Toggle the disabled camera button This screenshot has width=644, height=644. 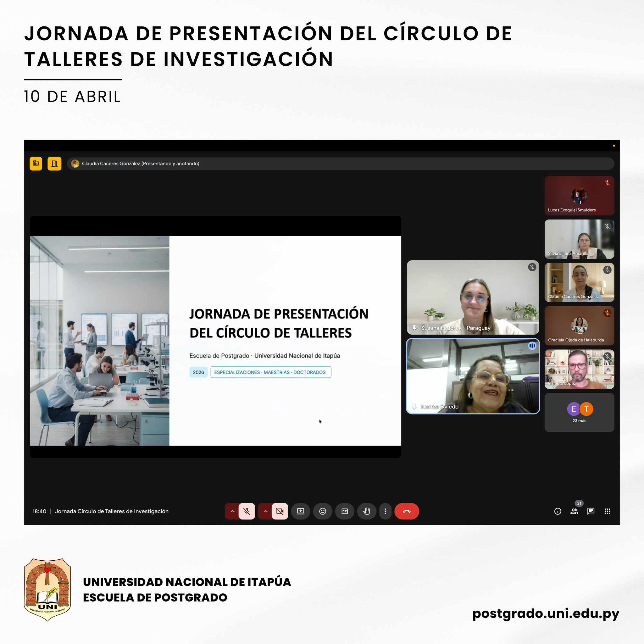coord(280,511)
